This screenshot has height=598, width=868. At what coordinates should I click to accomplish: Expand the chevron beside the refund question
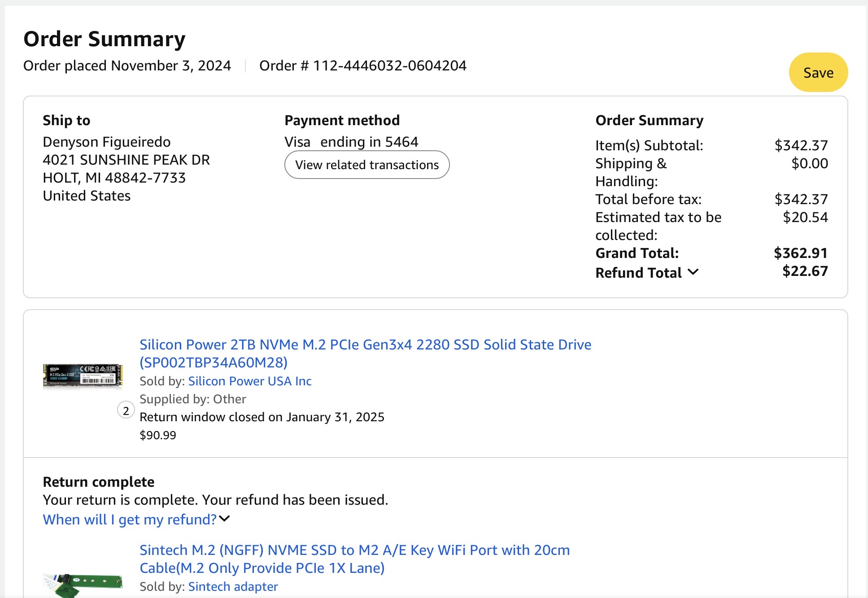click(x=225, y=519)
